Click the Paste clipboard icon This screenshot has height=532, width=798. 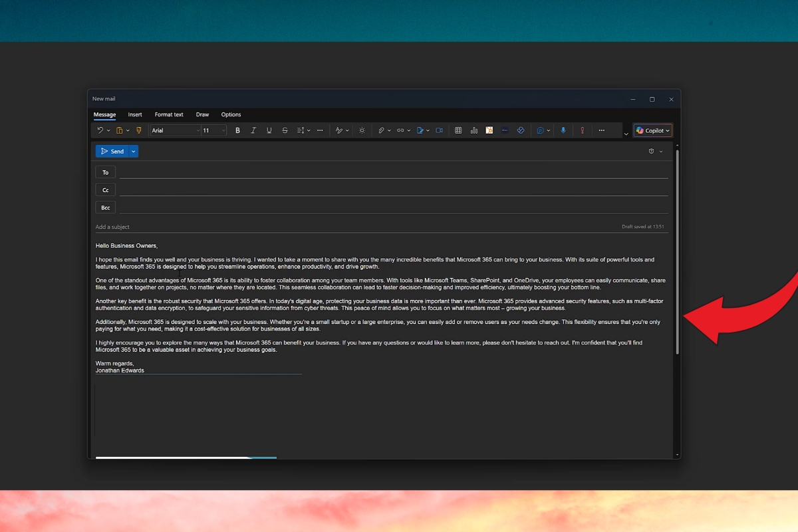(120, 130)
